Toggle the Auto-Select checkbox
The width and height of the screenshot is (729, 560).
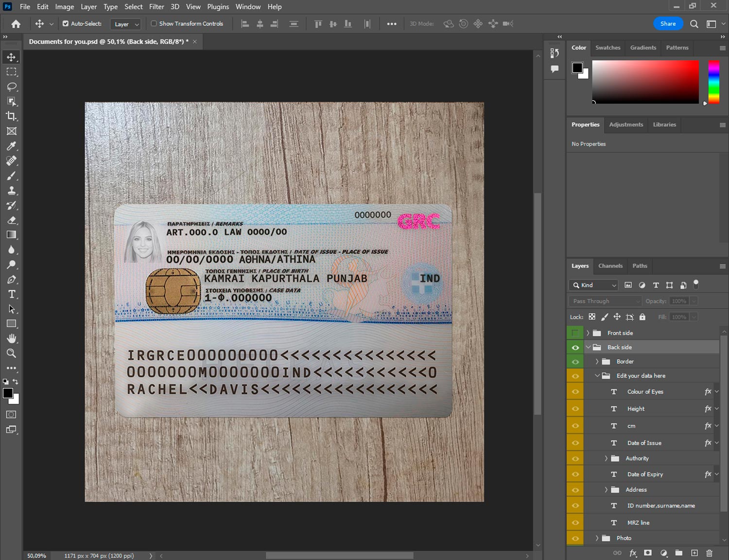coord(65,23)
